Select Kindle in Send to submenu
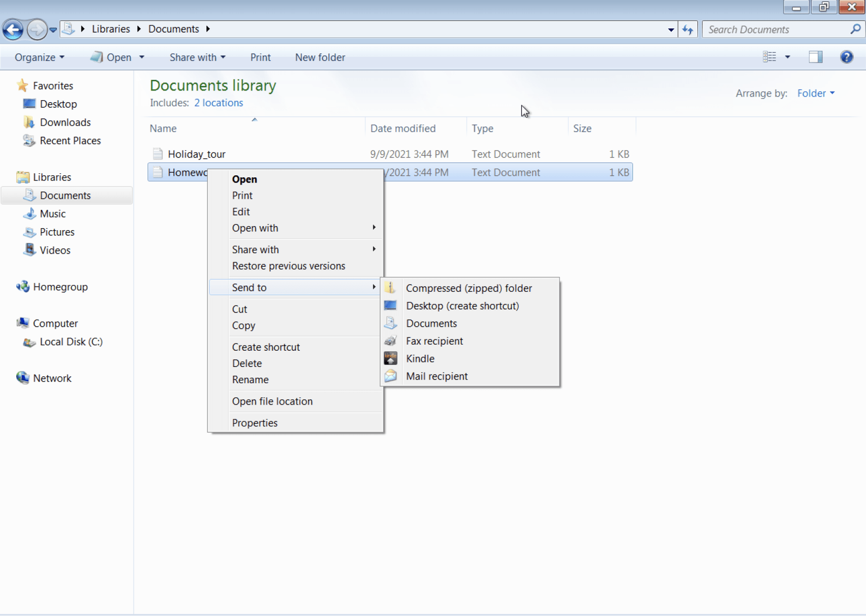This screenshot has width=866, height=616. 420,359
